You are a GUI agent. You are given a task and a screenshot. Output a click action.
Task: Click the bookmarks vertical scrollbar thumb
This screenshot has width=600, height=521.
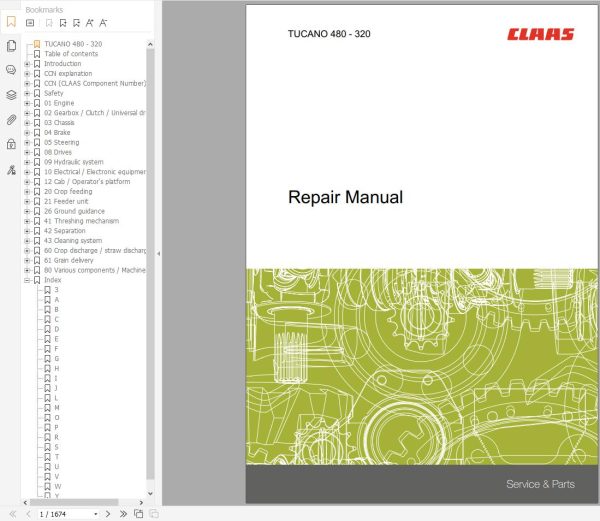[x=150, y=264]
